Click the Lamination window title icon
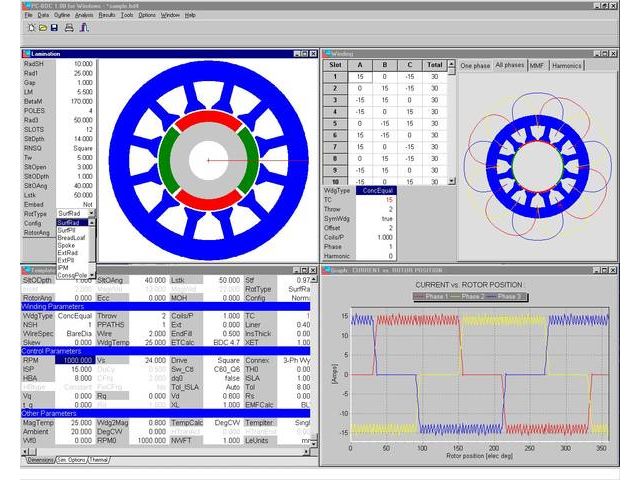The width and height of the screenshot is (640, 480). click(26, 53)
